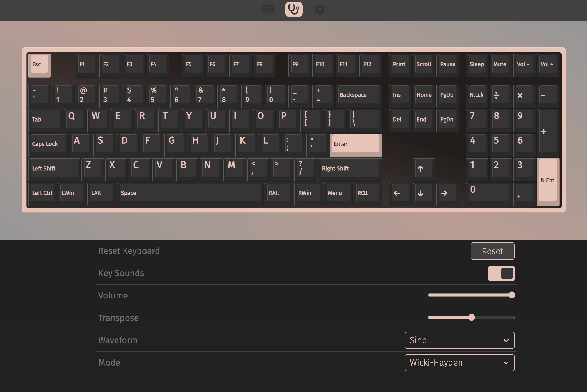Viewport: 587px width, 392px height.
Task: Open the Mode dropdown showing Wicki-Hayden
Action: tap(459, 362)
